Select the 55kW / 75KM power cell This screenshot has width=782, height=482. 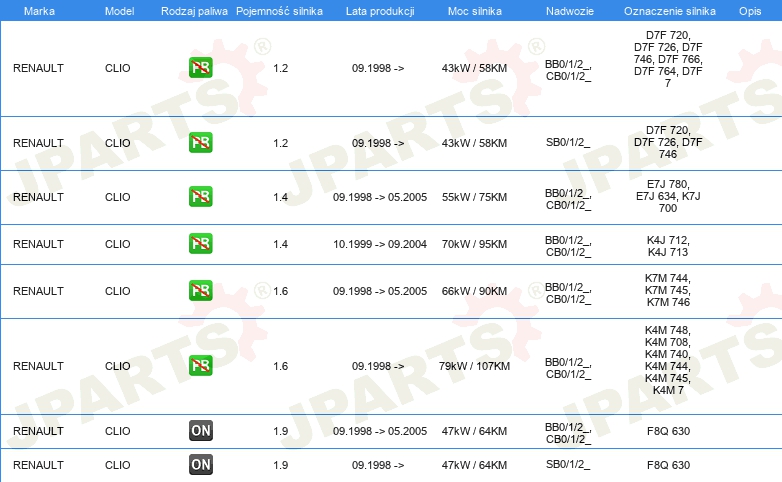(x=474, y=197)
